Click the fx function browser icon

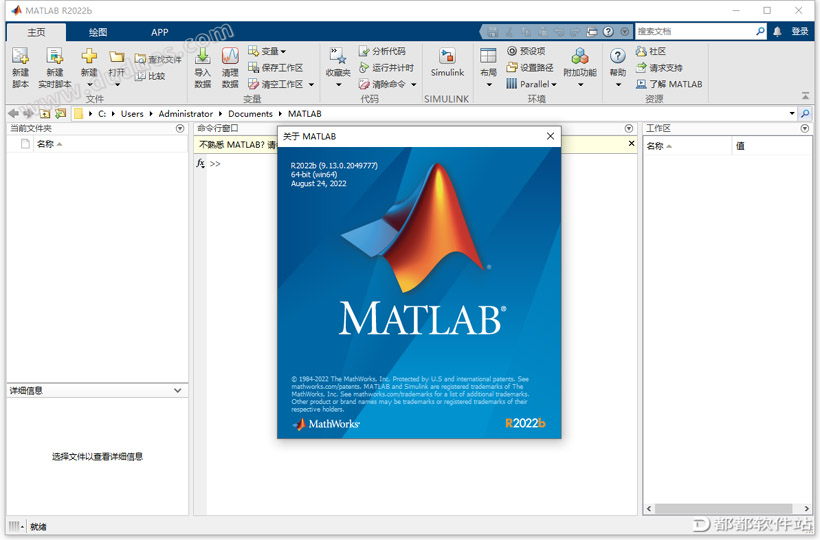click(200, 164)
